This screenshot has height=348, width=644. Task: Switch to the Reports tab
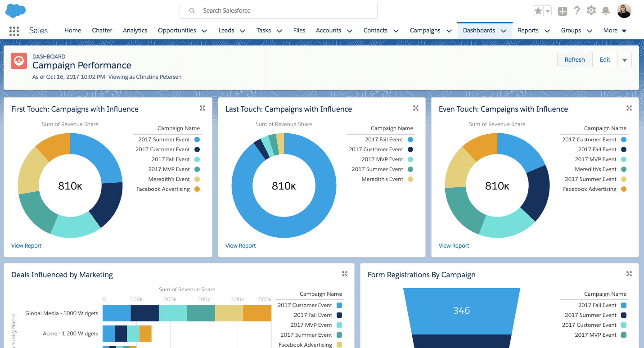tap(528, 30)
